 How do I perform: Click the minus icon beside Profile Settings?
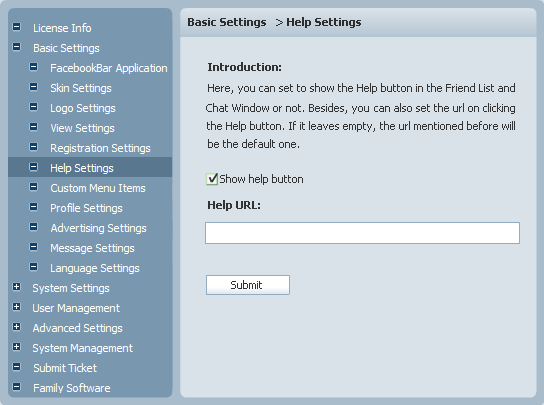point(33,207)
